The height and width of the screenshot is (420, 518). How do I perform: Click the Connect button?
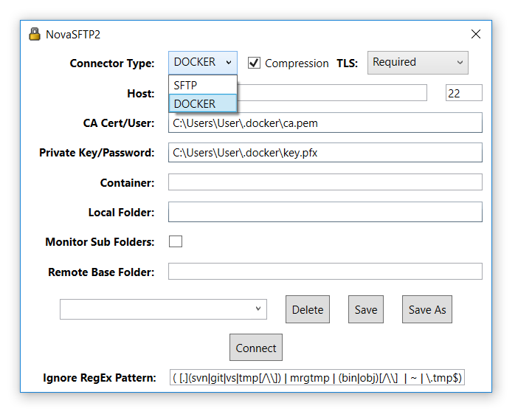pyautogui.click(x=256, y=348)
